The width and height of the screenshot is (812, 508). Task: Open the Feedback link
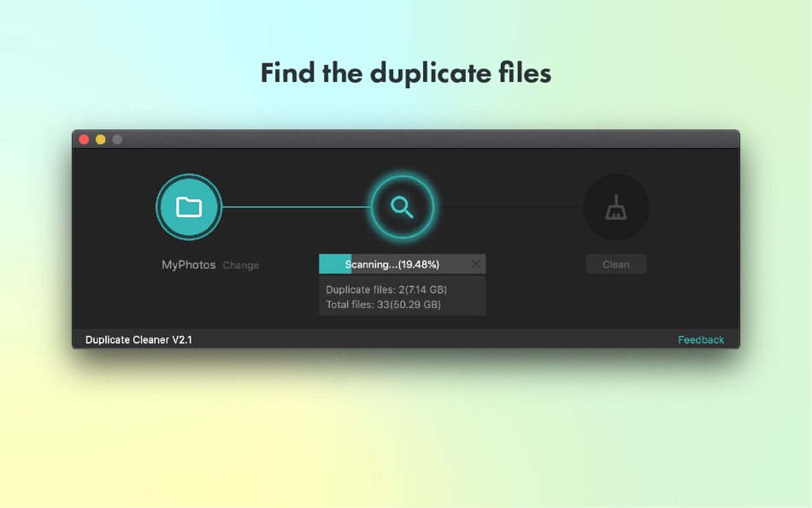click(701, 340)
